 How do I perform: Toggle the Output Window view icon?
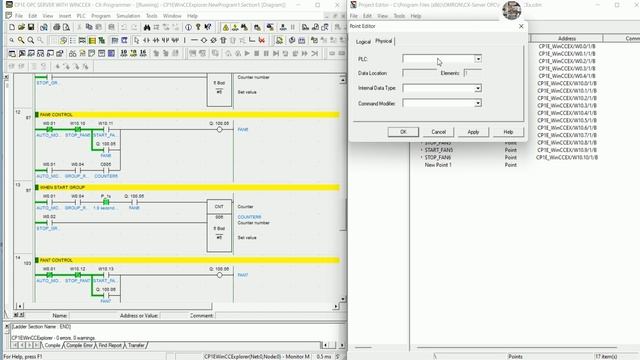pos(22,53)
